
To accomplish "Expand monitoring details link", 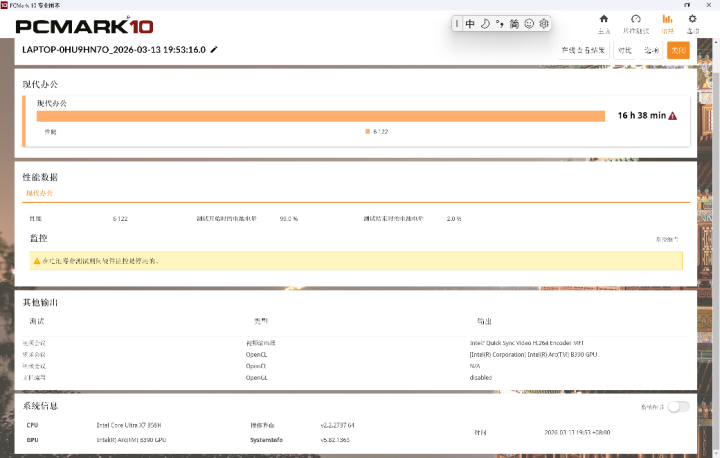I will pyautogui.click(x=667, y=239).
